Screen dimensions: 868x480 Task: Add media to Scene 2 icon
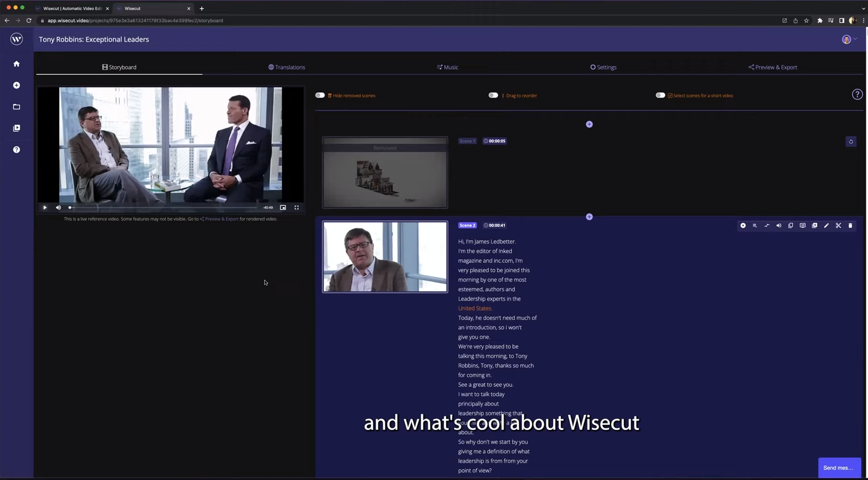[x=815, y=226]
